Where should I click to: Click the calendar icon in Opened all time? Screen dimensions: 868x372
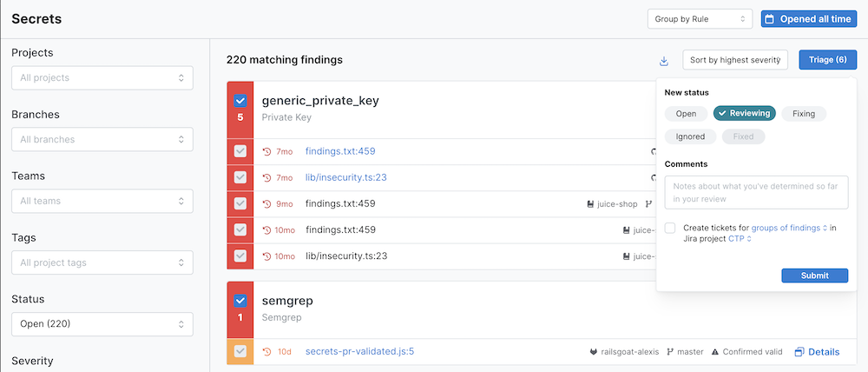[770, 19]
